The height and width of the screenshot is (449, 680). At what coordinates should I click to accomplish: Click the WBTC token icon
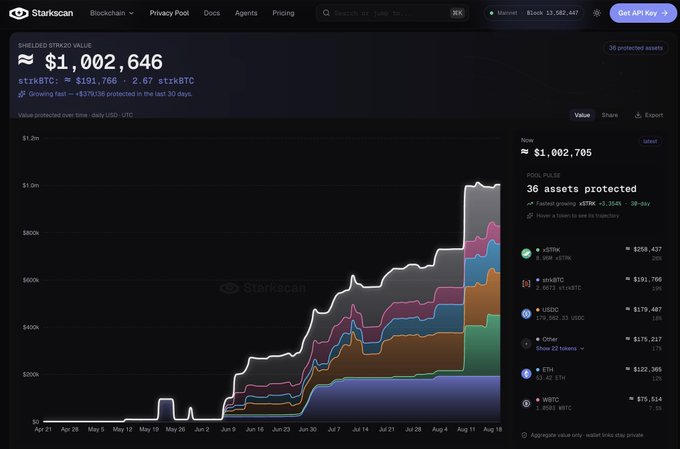[526, 403]
